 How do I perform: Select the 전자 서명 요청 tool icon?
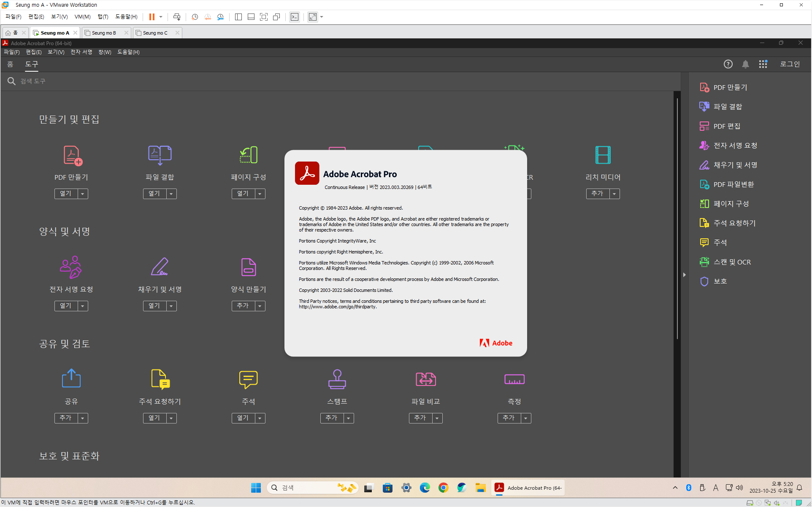(x=71, y=267)
